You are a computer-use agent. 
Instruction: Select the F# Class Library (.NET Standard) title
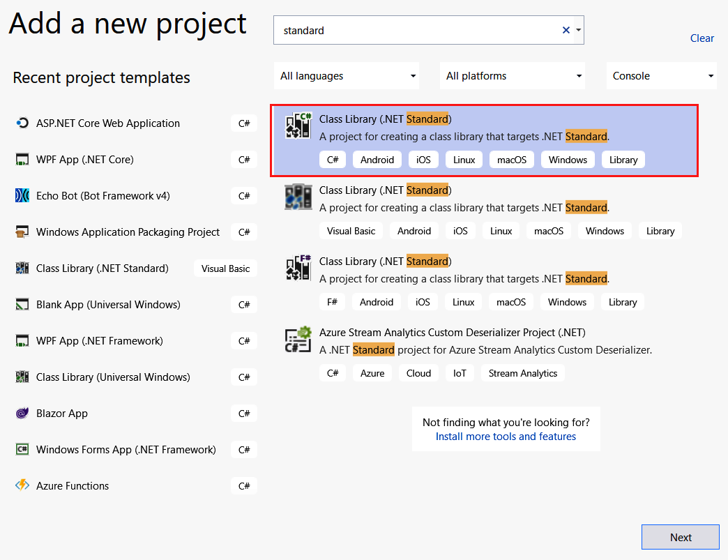point(386,261)
